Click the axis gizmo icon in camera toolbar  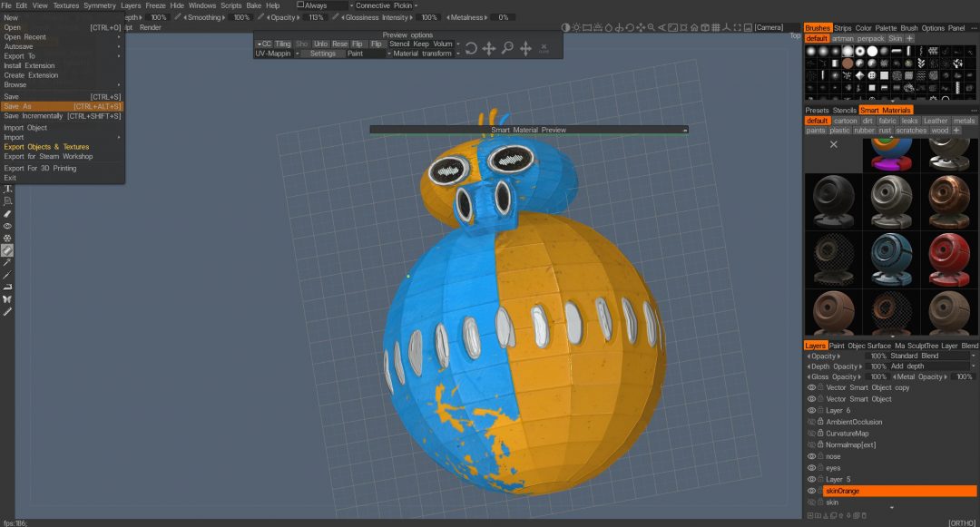click(726, 27)
